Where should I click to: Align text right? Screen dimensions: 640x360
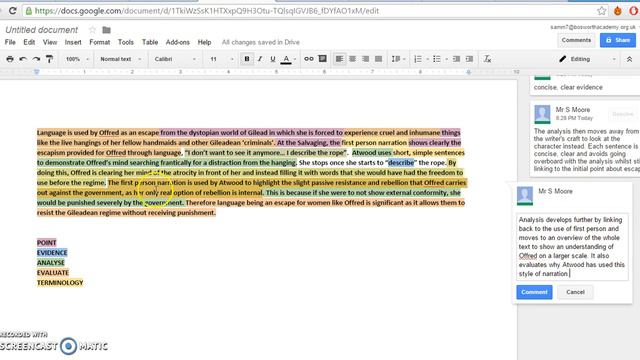(365, 59)
